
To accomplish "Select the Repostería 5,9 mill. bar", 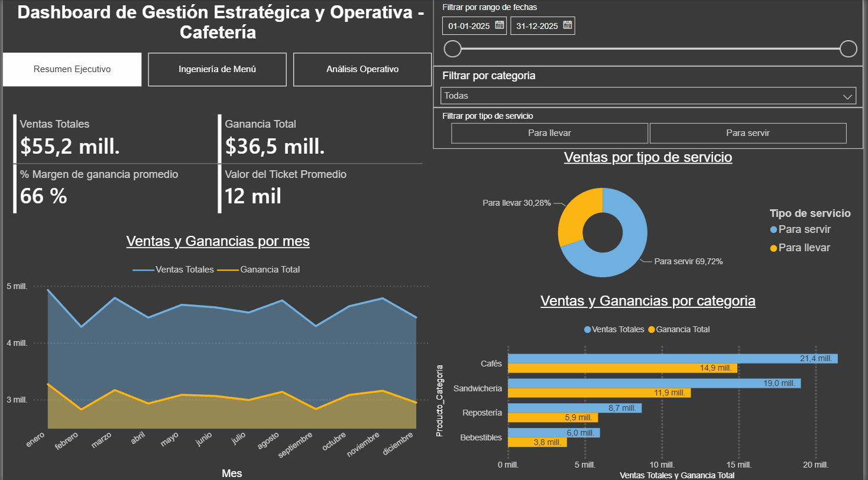I will click(553, 417).
